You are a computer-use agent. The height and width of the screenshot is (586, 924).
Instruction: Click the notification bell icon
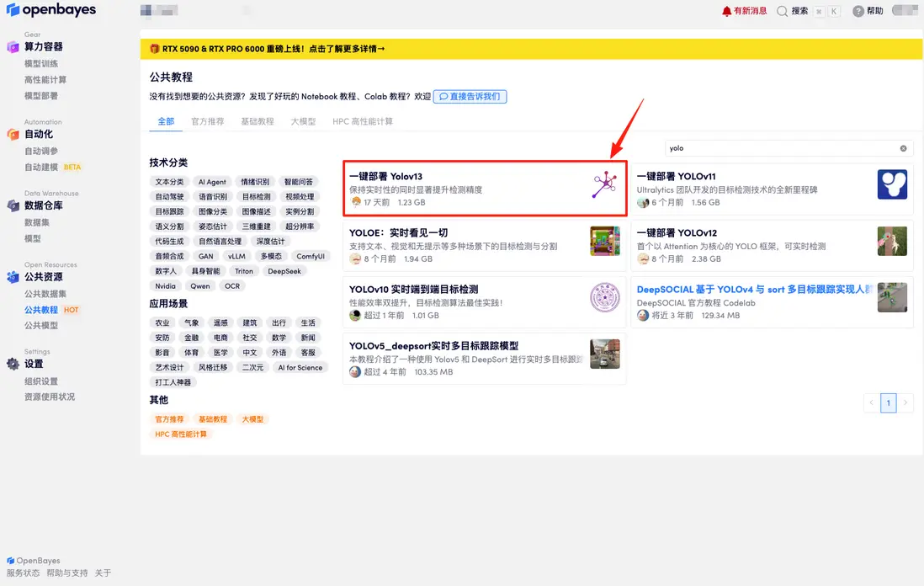[726, 11]
